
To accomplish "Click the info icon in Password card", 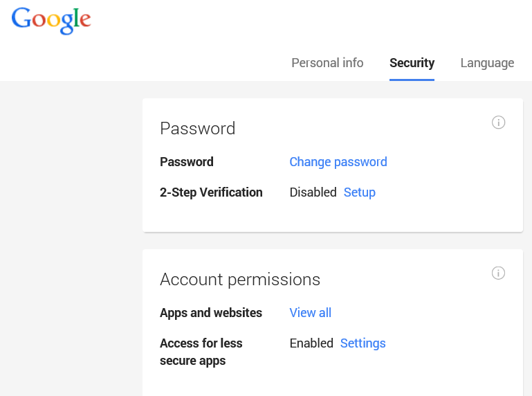I will click(x=498, y=123).
